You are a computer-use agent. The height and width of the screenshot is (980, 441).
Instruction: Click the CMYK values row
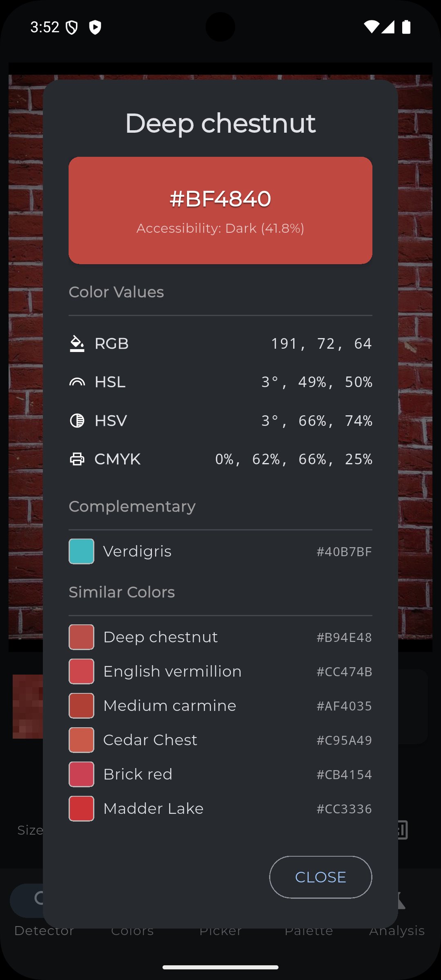[x=294, y=459]
